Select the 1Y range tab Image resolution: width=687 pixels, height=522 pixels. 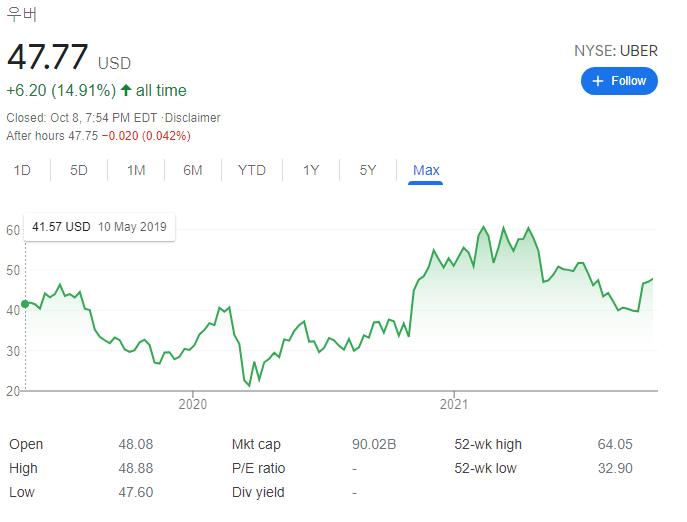311,170
